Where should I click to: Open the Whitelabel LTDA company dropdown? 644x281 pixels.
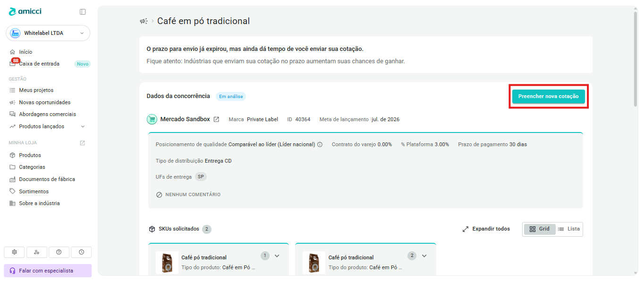pyautogui.click(x=48, y=33)
